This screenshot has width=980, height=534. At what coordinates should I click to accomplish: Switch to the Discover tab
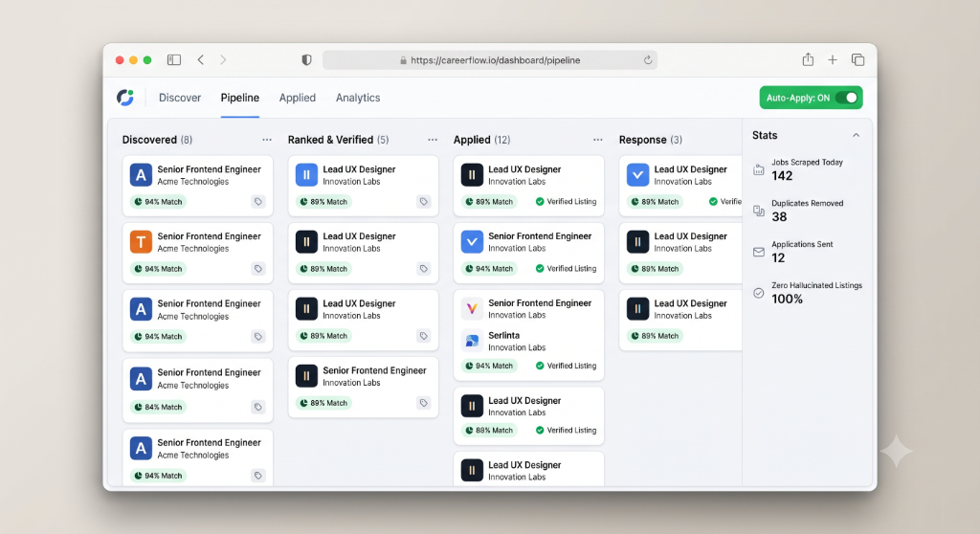(x=180, y=98)
